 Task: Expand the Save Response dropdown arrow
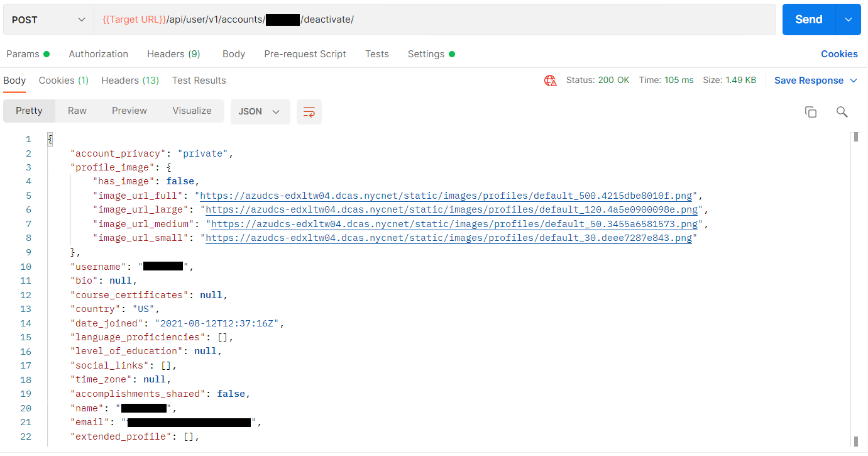[854, 81]
